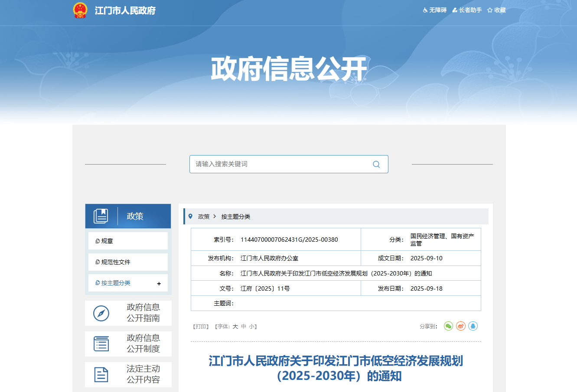
Task: Set font size to 中
Action: click(x=244, y=327)
